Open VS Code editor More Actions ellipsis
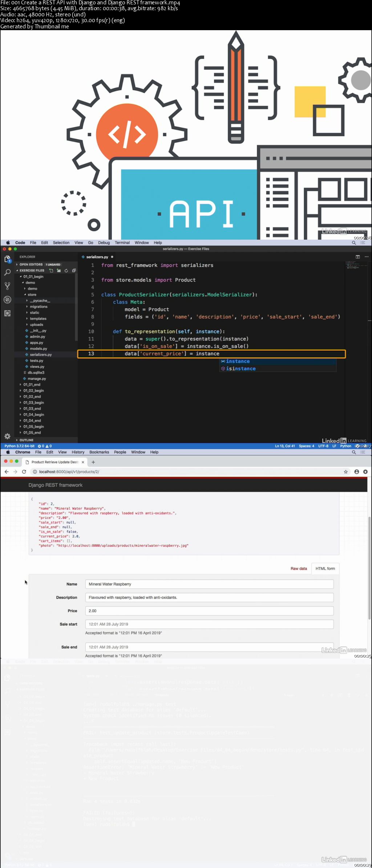 367,257
